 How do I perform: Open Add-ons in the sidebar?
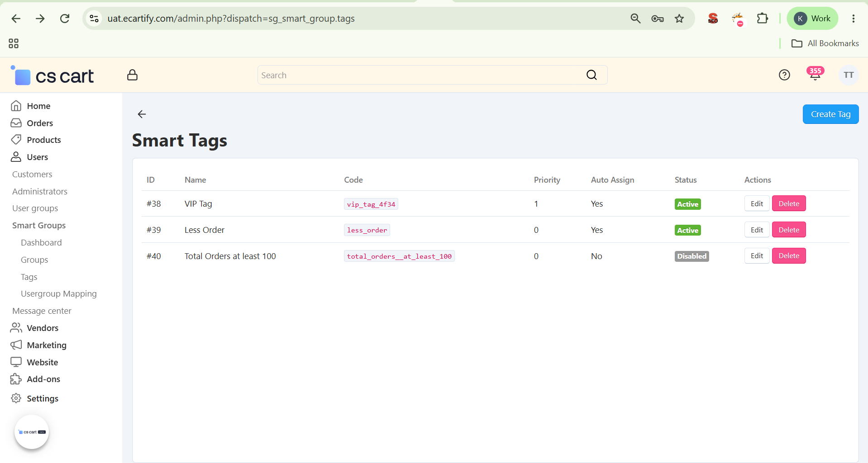35,379
